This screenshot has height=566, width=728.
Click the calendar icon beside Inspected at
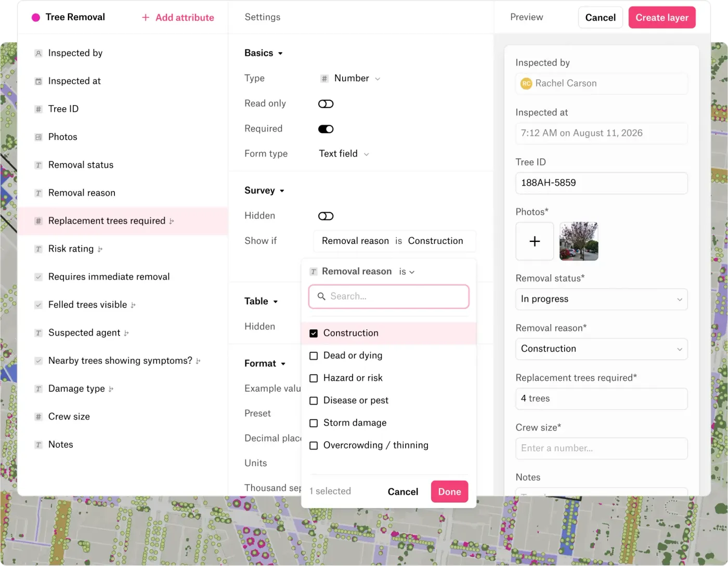38,81
